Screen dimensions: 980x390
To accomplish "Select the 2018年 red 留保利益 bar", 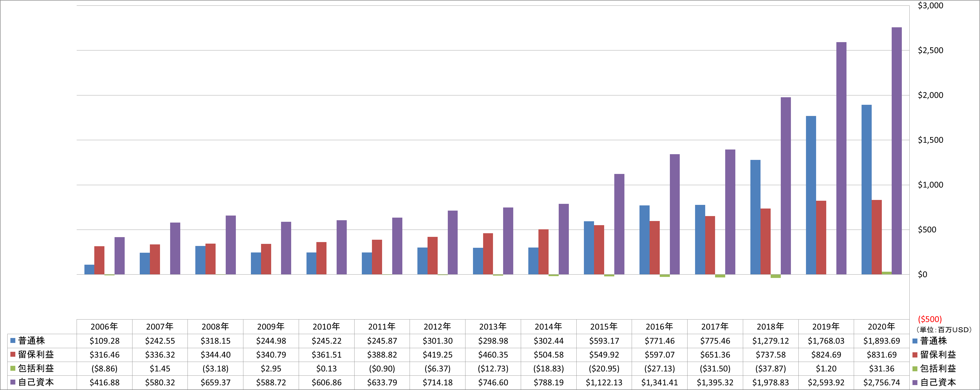I will pyautogui.click(x=765, y=241).
